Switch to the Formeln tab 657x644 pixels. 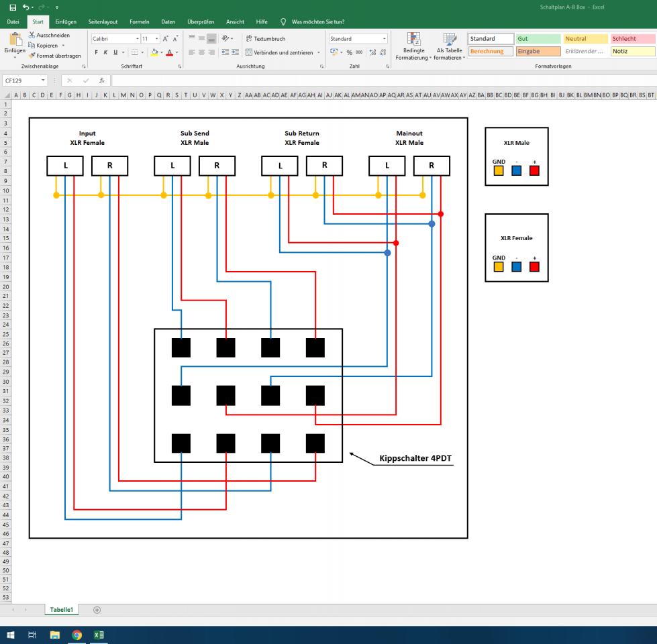coord(140,21)
